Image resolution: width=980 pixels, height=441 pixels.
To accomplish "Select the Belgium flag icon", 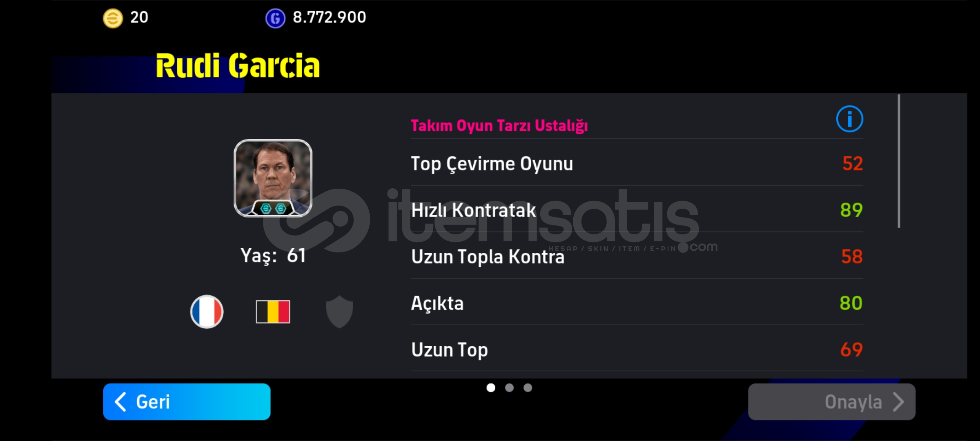I will tap(273, 312).
